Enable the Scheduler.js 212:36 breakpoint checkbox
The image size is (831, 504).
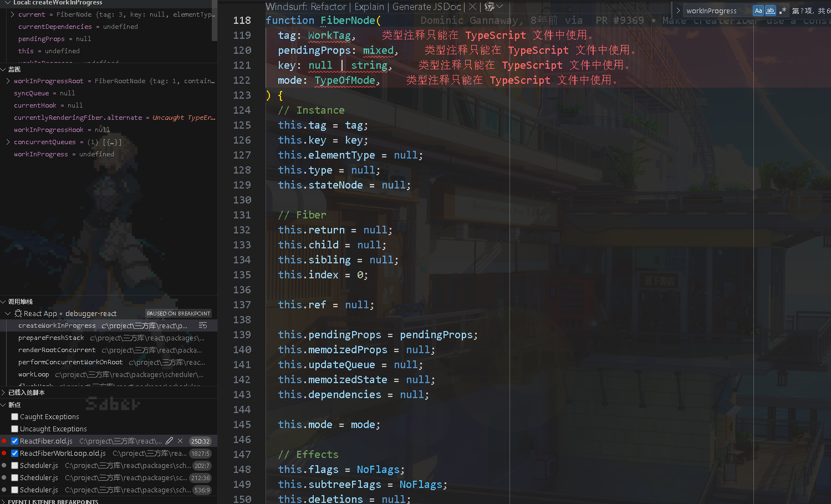coord(15,478)
